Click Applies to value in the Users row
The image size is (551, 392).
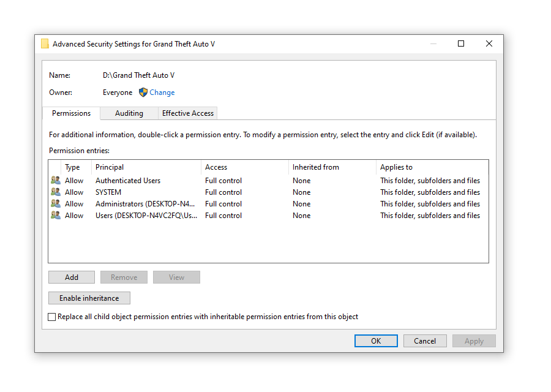(430, 215)
